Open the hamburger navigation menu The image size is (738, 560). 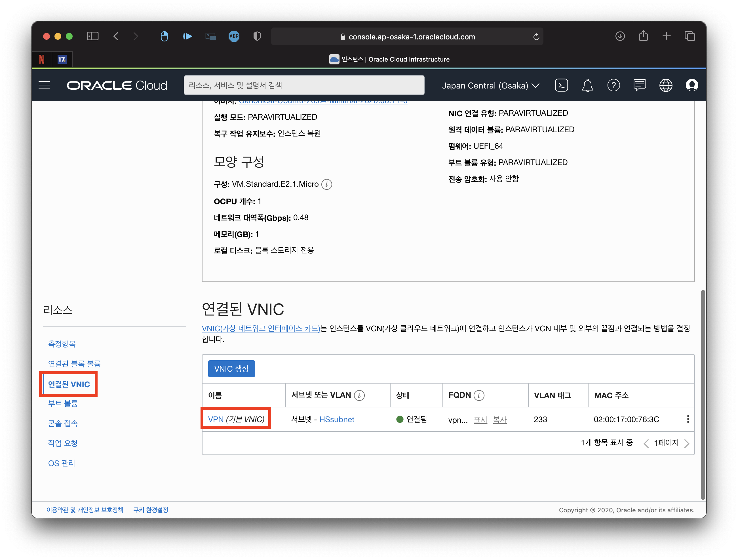44,85
